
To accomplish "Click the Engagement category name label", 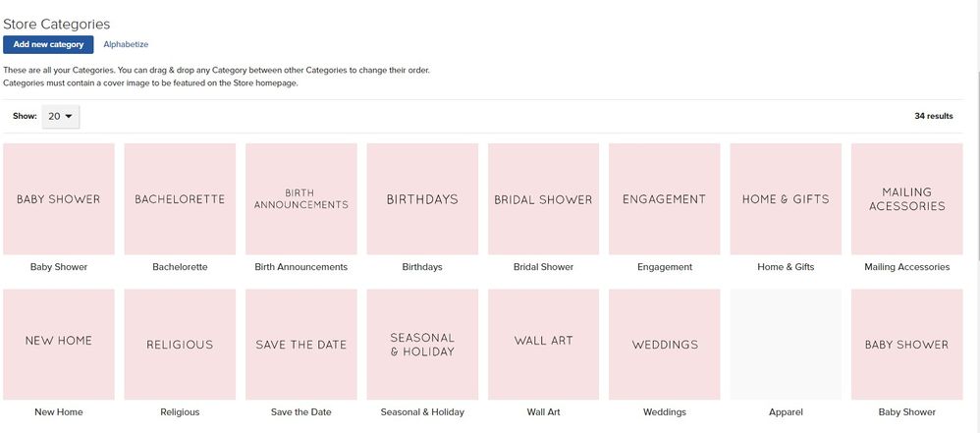I will [665, 267].
